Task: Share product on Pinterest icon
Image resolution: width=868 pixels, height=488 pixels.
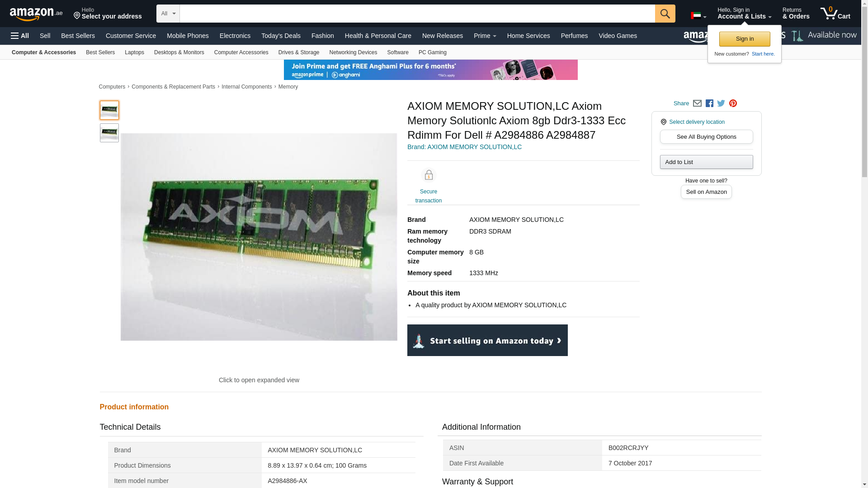Action: click(733, 103)
